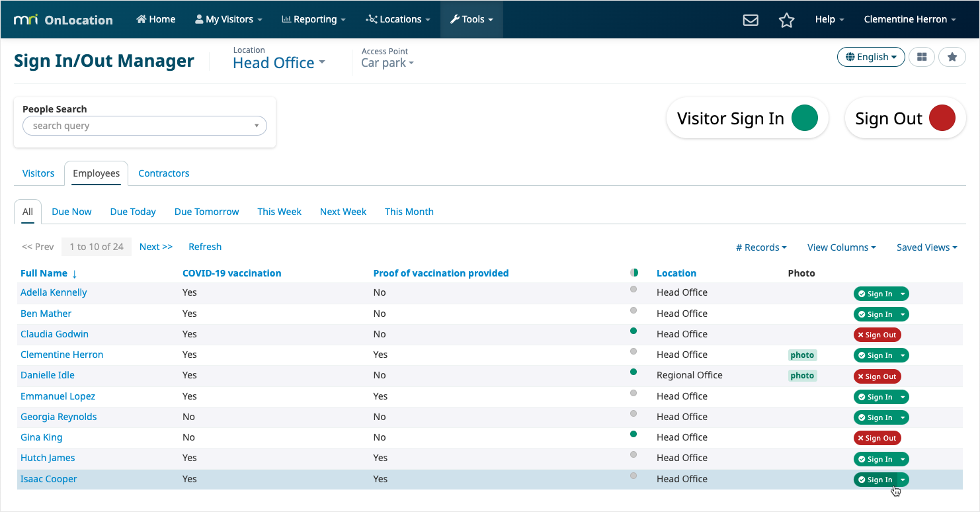Go to Next page of records

[x=156, y=247]
